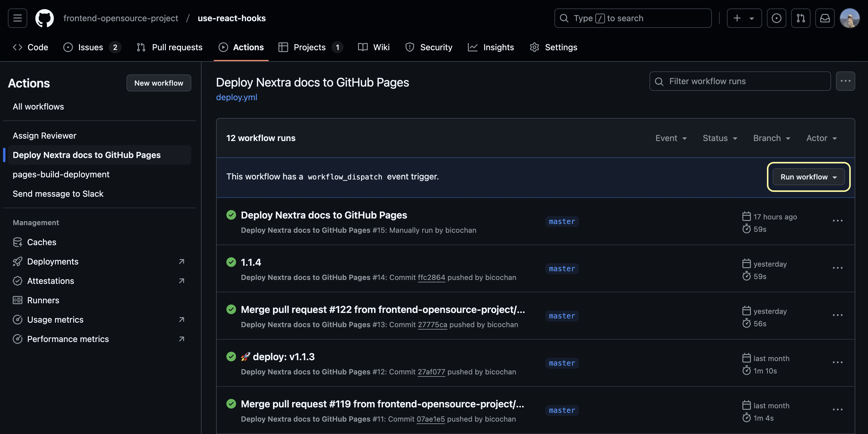Open the Status filter dropdown

[720, 138]
